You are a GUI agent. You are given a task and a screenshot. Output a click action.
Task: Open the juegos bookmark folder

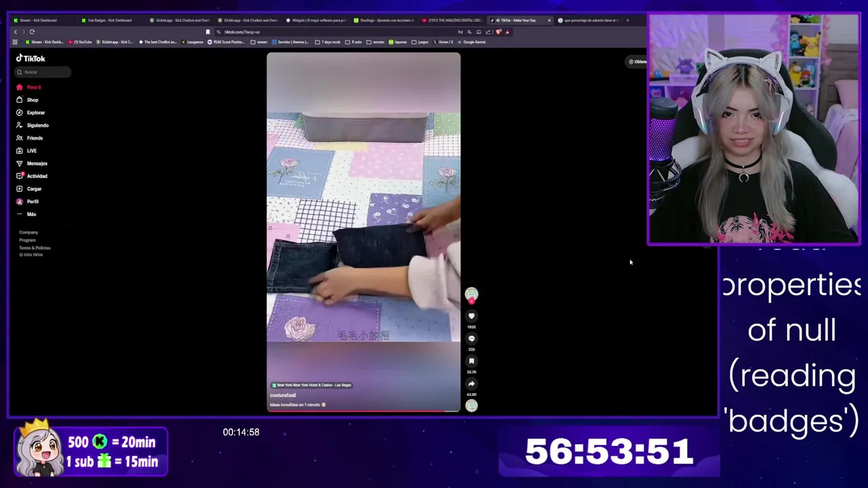click(420, 42)
